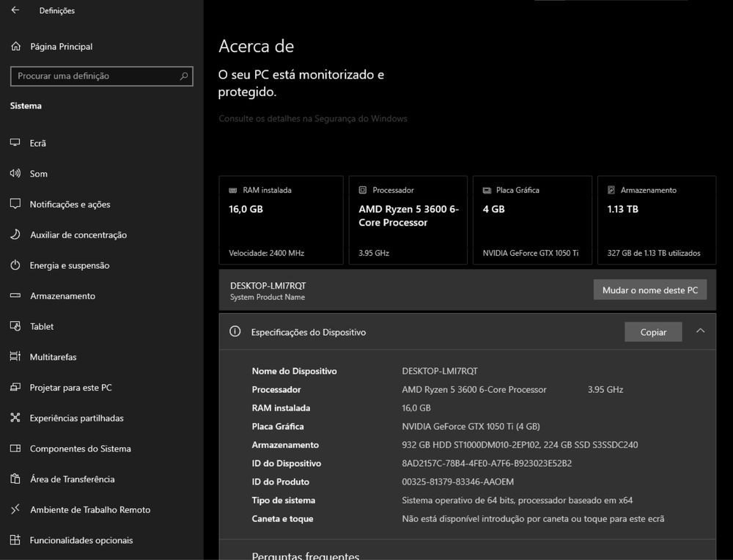Open Componentes do Sistema page

[81, 449]
